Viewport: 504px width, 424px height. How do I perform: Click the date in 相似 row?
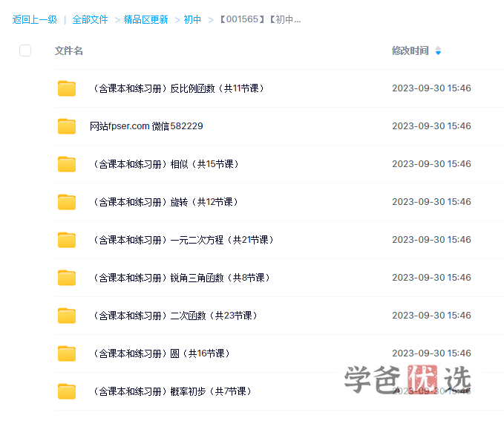point(431,164)
